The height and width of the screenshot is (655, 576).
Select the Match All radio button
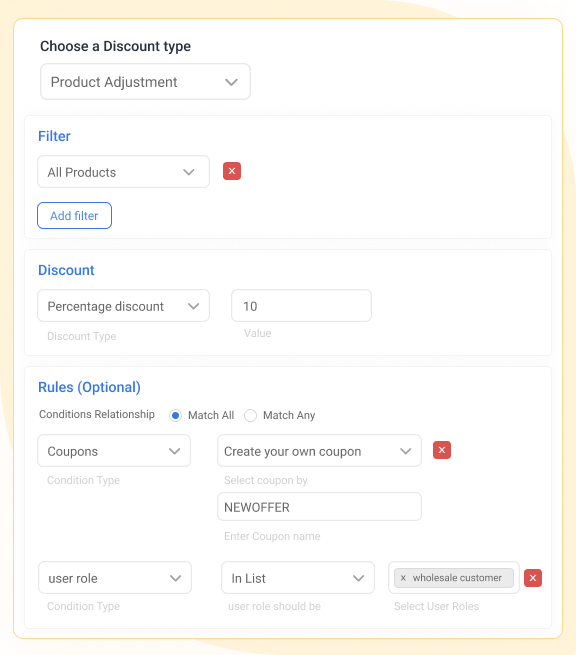tap(175, 416)
